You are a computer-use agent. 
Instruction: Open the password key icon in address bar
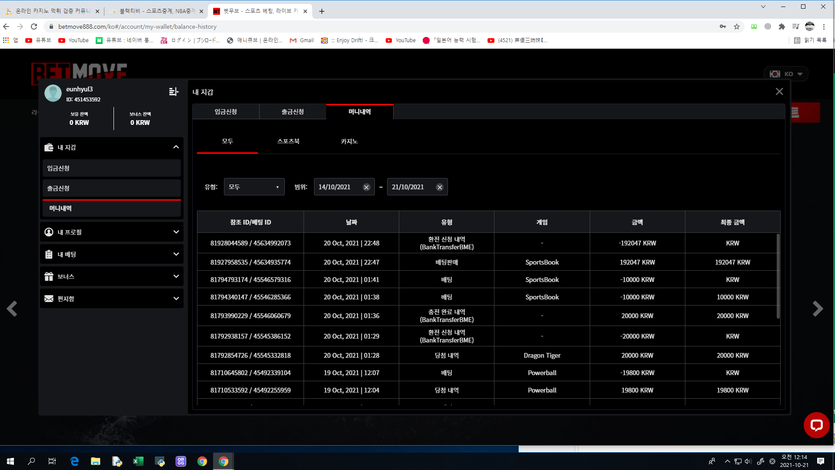[723, 26]
